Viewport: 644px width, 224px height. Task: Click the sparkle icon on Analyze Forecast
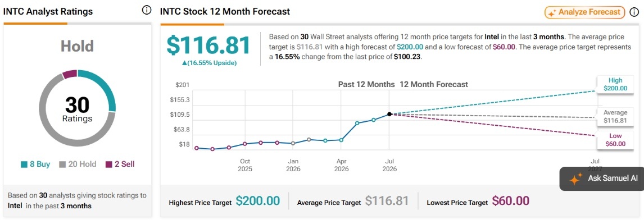(553, 12)
